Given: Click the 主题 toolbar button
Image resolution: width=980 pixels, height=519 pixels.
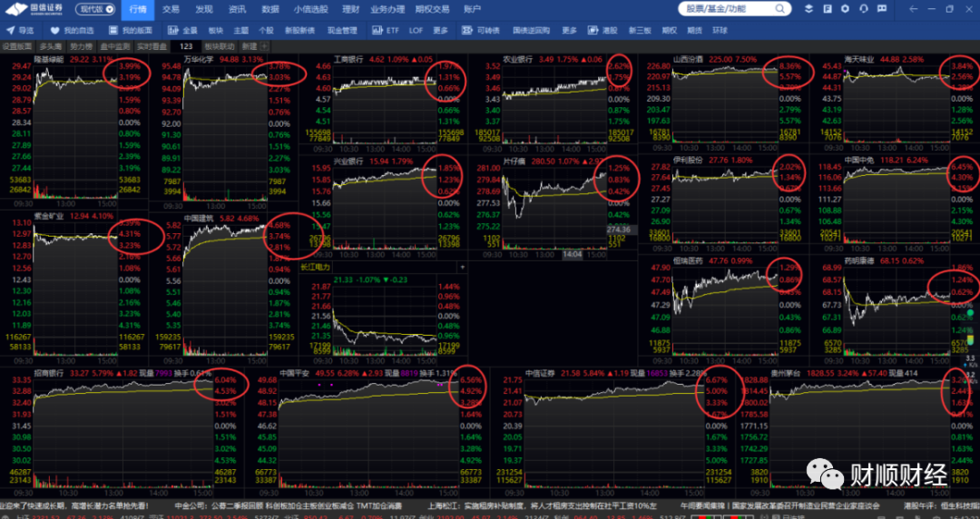Looking at the screenshot, I should [x=240, y=30].
